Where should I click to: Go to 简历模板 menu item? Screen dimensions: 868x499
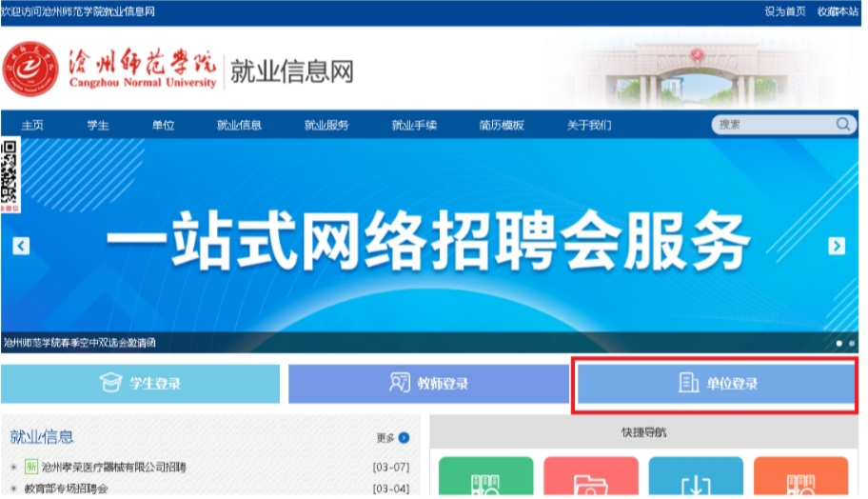point(502,125)
